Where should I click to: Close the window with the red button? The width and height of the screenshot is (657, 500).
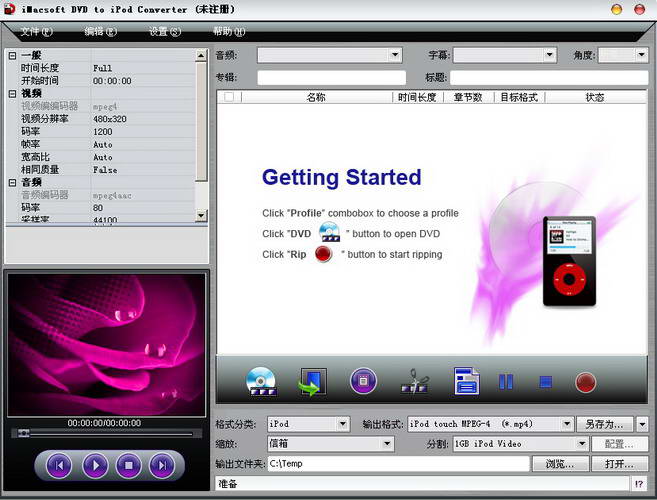pos(639,9)
